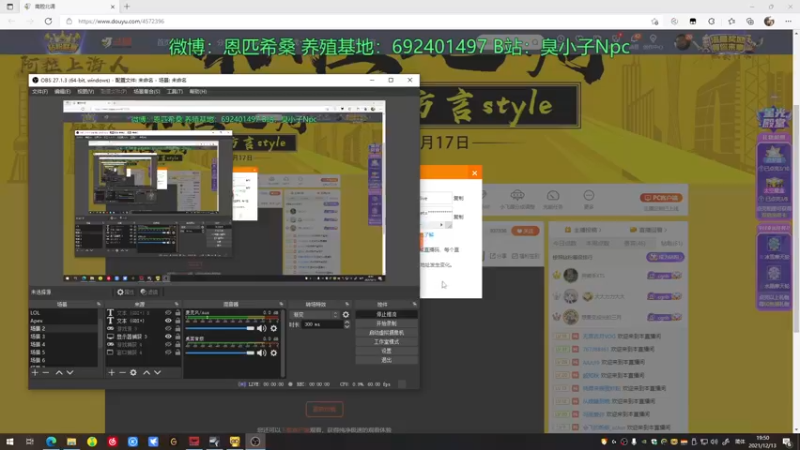The height and width of the screenshot is (450, 800).
Task: Click the OBS Studio taskbar icon
Action: coord(255,441)
